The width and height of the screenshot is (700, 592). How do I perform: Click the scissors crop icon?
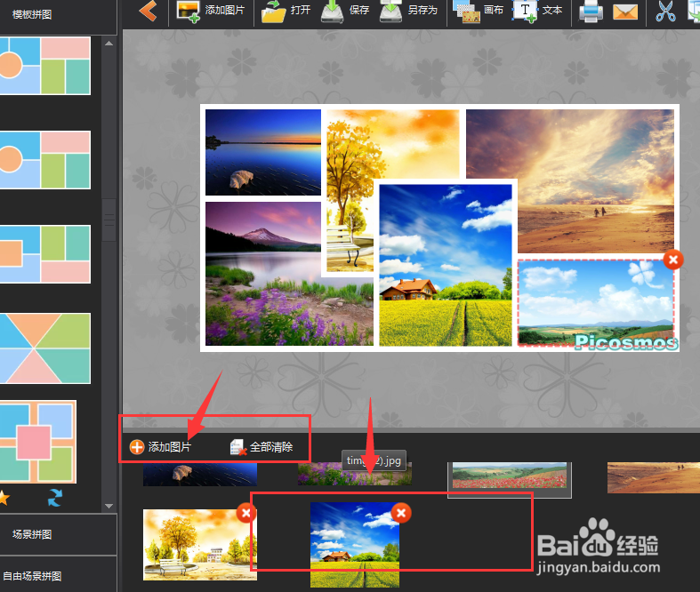click(x=665, y=12)
